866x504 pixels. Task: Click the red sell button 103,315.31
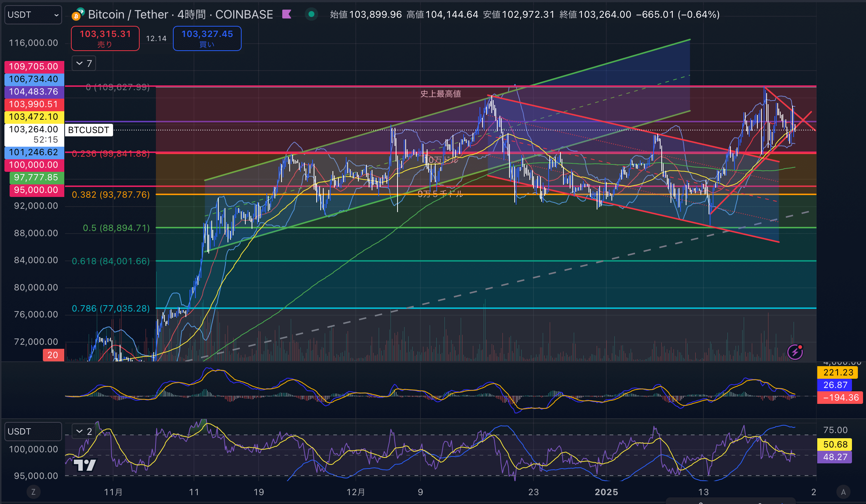pos(105,38)
